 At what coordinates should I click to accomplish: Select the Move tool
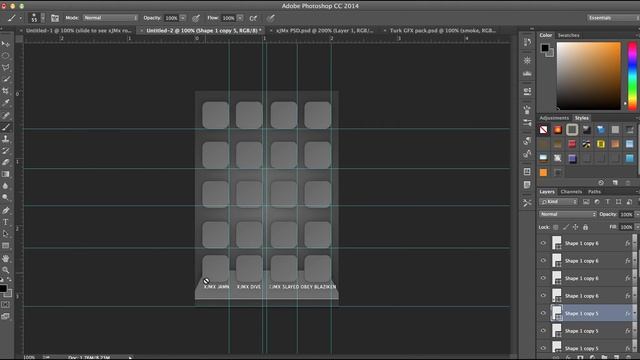pyautogui.click(x=5, y=44)
